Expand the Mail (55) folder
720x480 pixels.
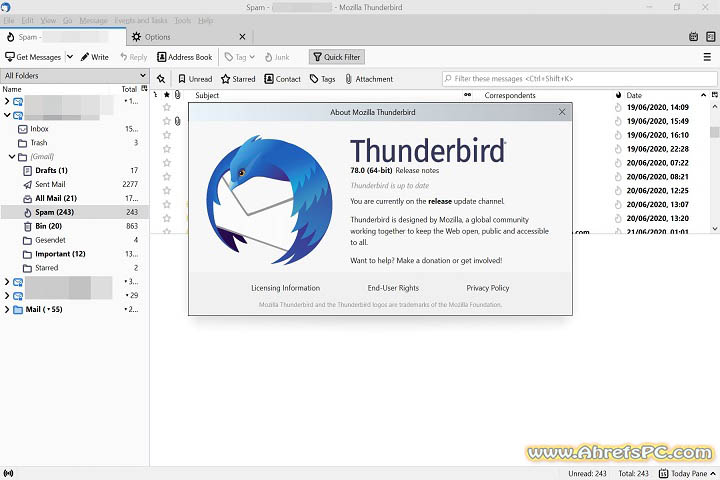(x=7, y=309)
